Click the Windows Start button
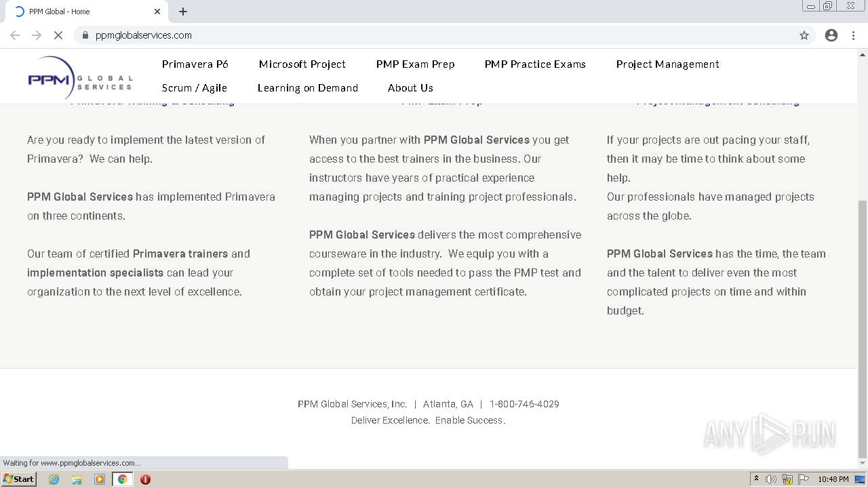The image size is (868, 488). (19, 479)
